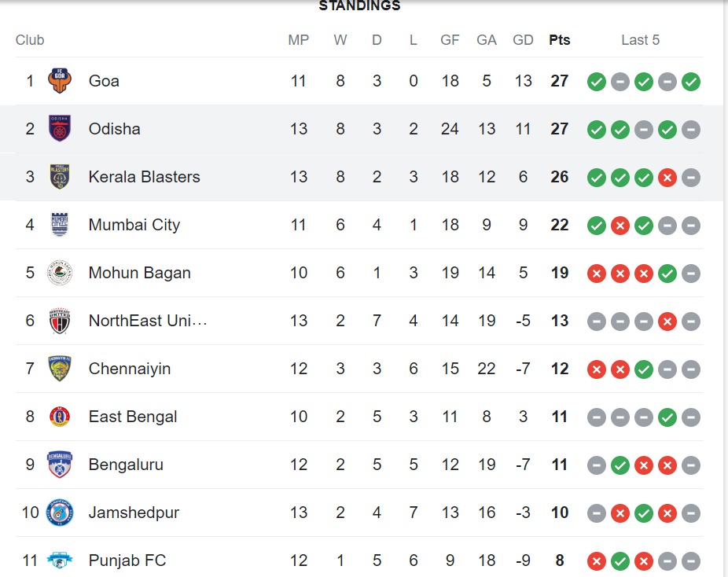The width and height of the screenshot is (728, 577).
Task: Click the Odisha club crest icon
Action: coord(60,129)
